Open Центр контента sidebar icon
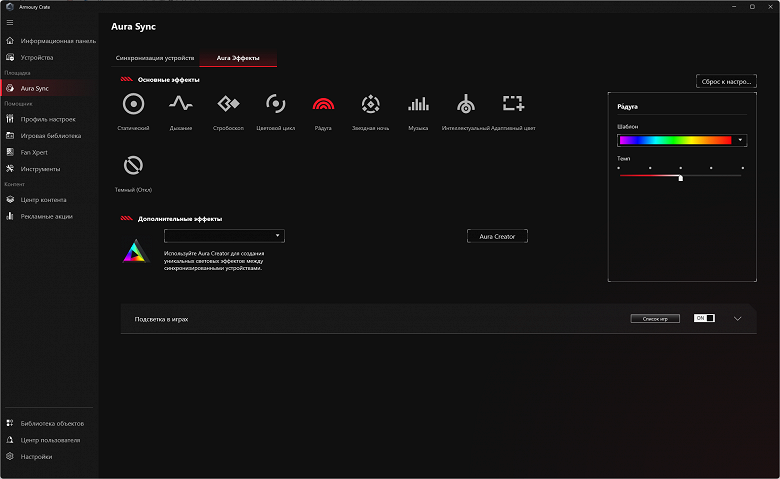This screenshot has height=479, width=780. click(x=10, y=199)
